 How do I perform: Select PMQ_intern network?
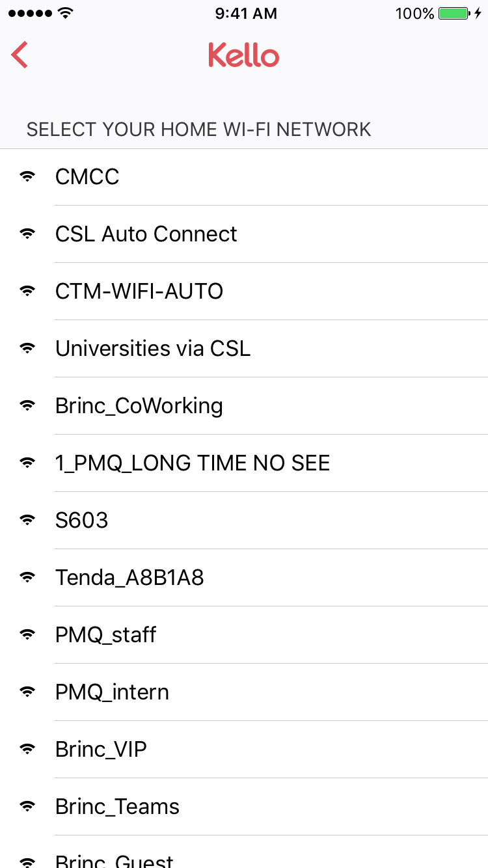(244, 692)
